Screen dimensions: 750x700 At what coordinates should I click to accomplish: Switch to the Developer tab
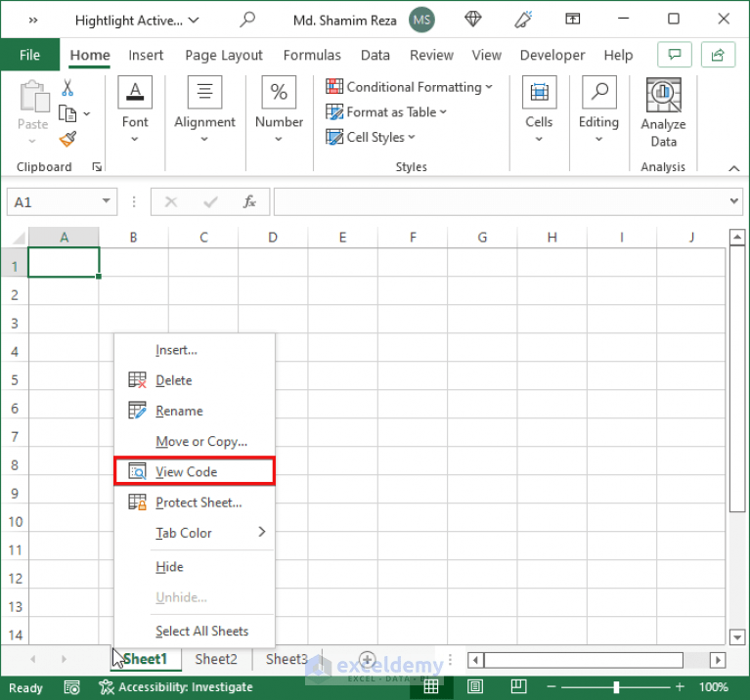point(551,55)
